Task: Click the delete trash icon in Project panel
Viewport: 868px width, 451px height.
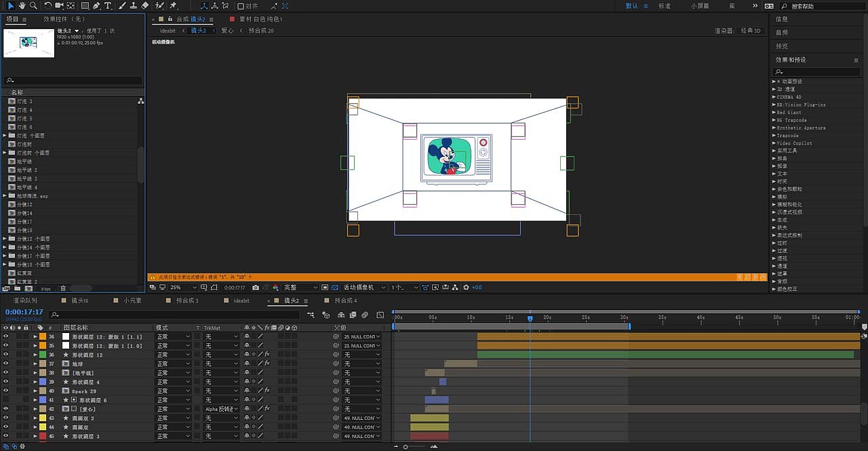Action: click(x=63, y=288)
